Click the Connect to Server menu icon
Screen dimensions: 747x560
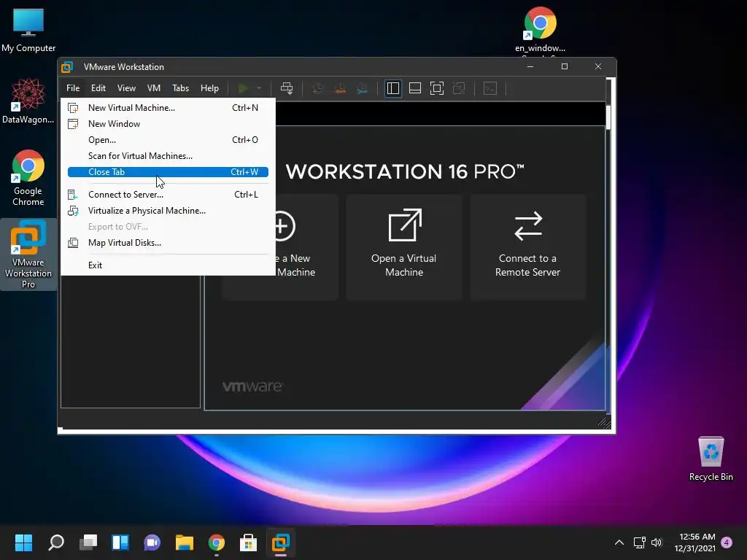(x=73, y=195)
